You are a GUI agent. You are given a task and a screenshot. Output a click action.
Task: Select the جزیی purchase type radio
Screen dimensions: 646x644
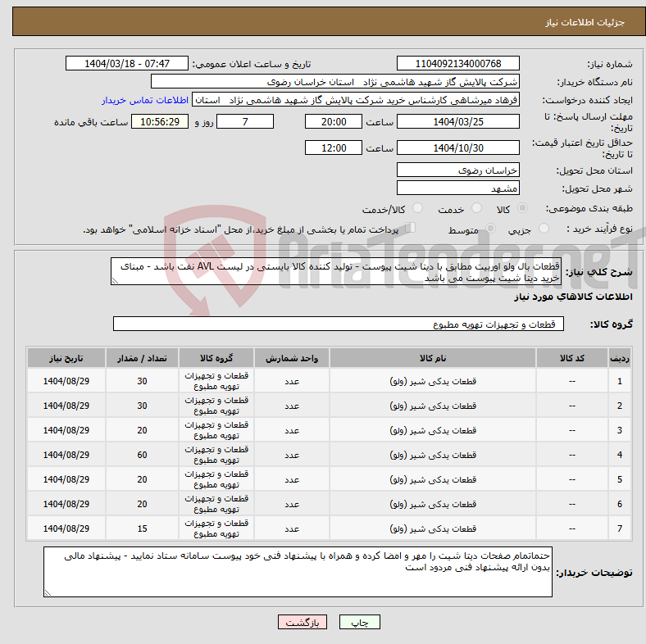point(544,229)
